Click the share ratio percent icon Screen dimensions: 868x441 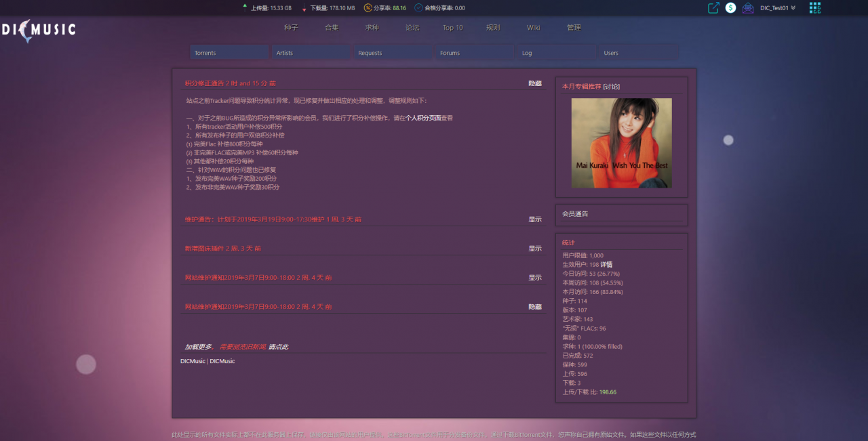368,8
